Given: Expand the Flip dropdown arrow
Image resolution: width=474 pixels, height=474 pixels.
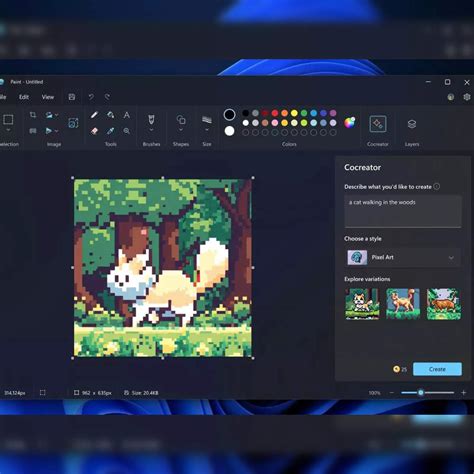Looking at the screenshot, I should point(57,131).
